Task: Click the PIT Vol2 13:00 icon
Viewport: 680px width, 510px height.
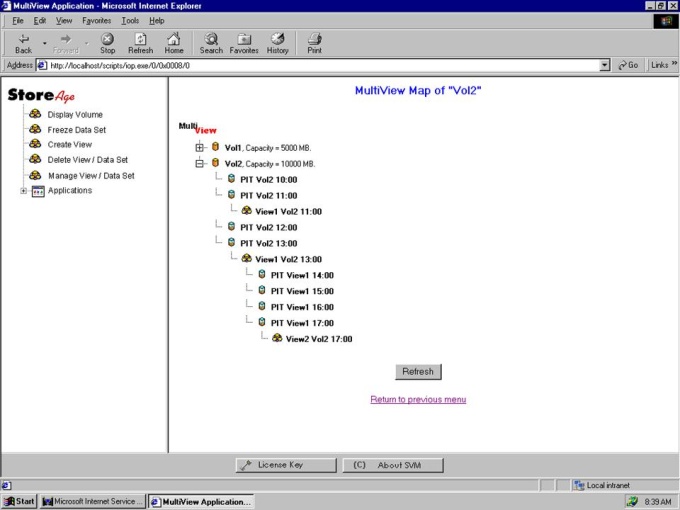Action: tap(231, 242)
